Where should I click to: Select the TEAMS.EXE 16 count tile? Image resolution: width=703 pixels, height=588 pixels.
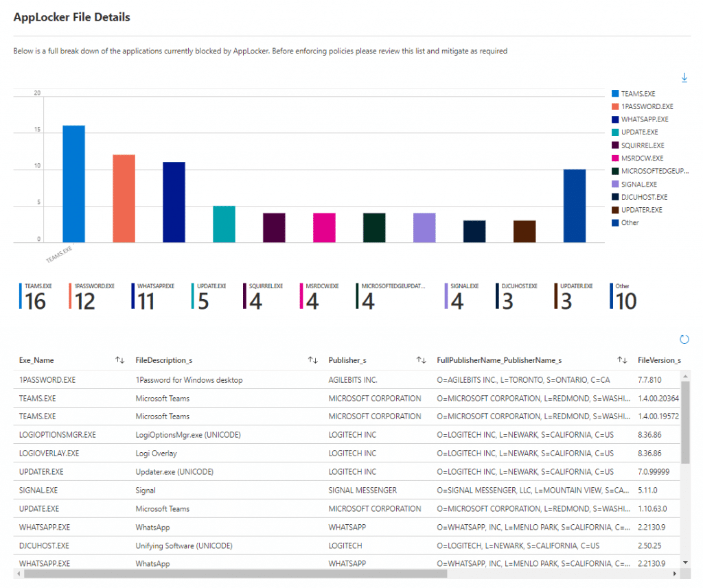coord(36,296)
